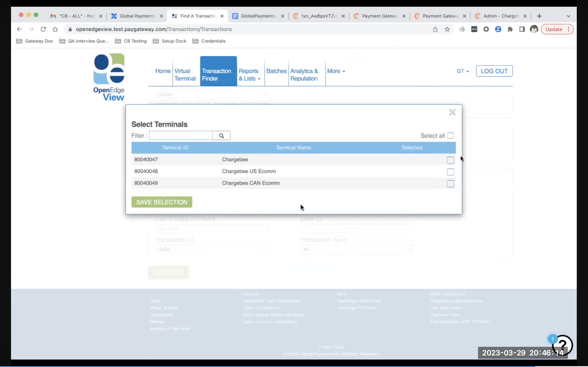Expand the Reports & Lists menu
Image resolution: width=588 pixels, height=367 pixels.
249,75
